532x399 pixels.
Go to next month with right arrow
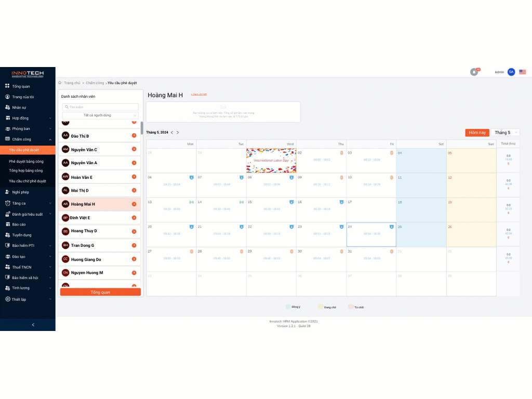[178, 132]
